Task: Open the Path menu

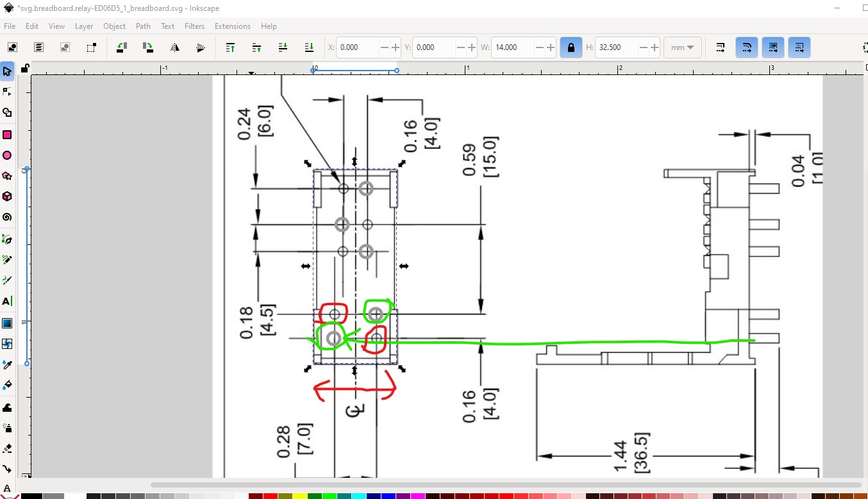Action: tap(143, 26)
